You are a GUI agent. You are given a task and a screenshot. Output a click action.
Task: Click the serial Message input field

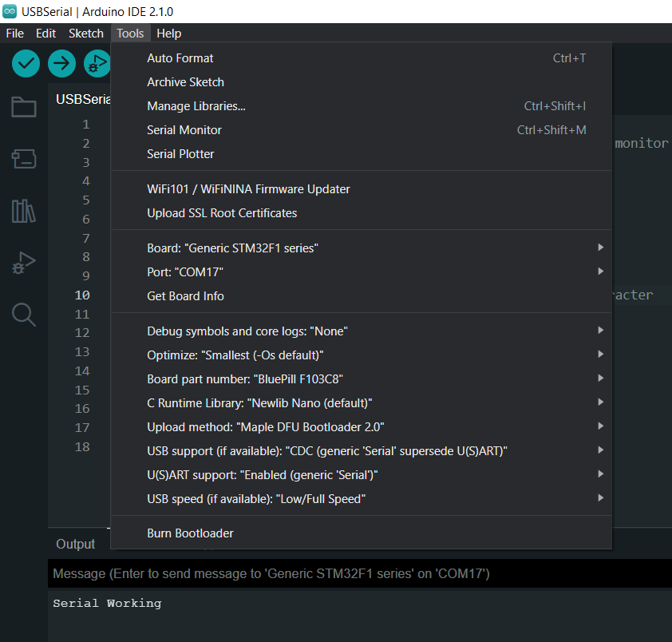coord(360,574)
